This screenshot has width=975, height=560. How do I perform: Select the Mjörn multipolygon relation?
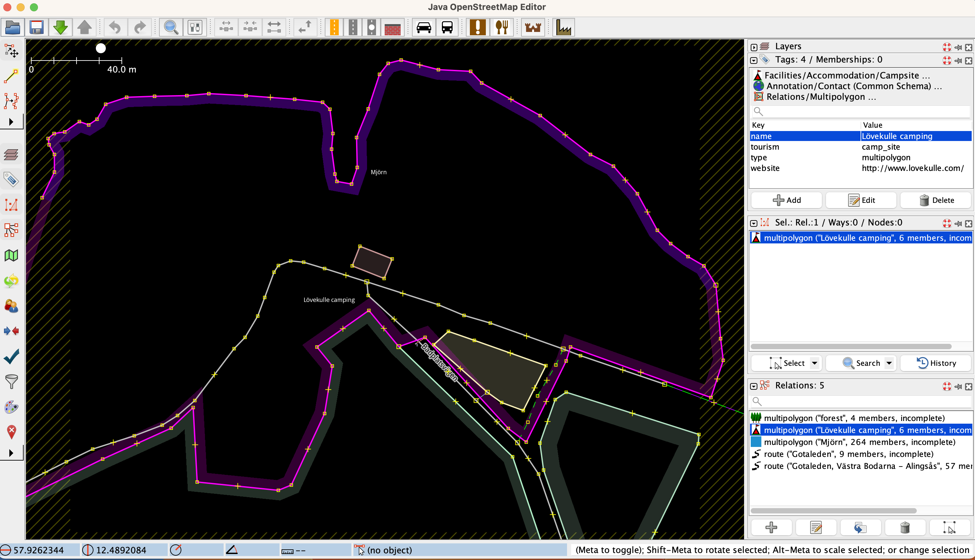pos(860,442)
